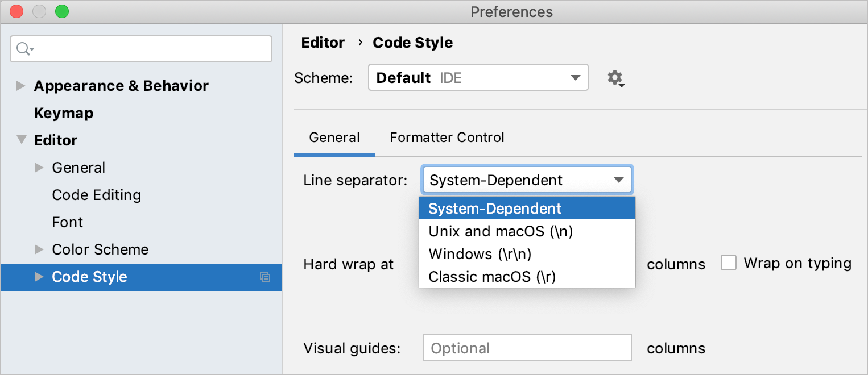Expand Appearance & Behavior section
Viewport: 868px width, 375px height.
coord(21,86)
